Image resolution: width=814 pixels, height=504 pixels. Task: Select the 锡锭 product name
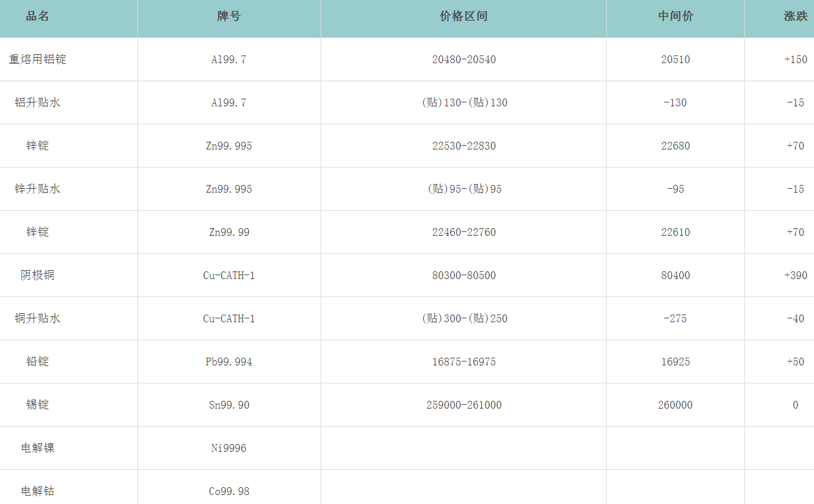37,405
